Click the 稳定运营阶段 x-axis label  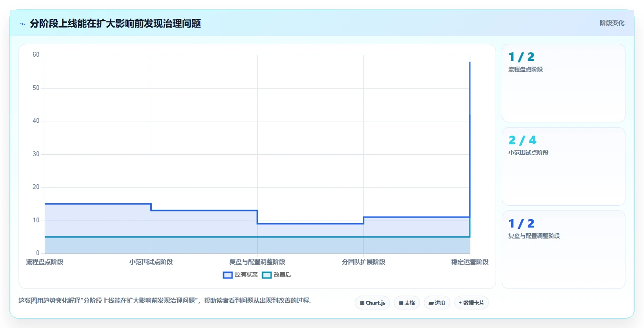[470, 262]
